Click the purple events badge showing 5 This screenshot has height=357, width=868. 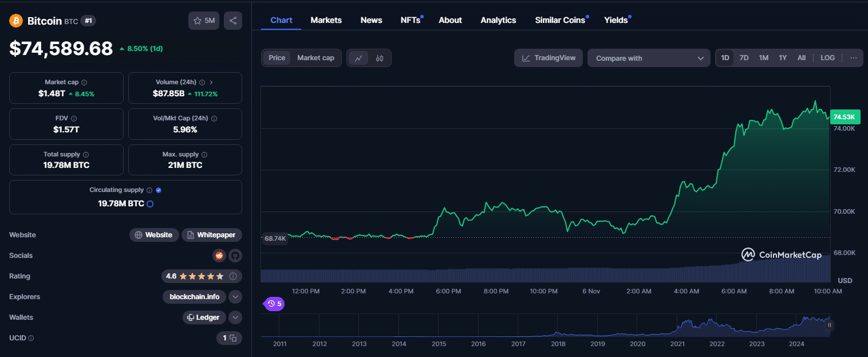(x=275, y=304)
